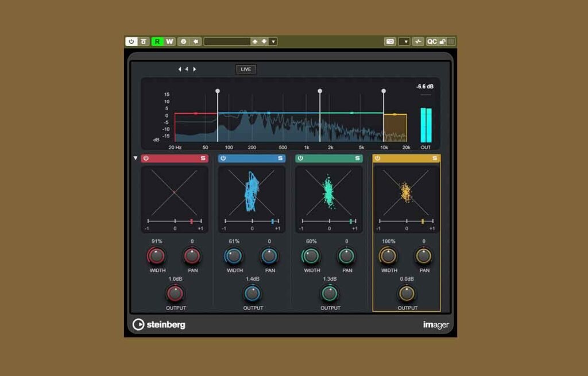Open the preset browser dropdown arrow
This screenshot has width=588, height=376.
point(273,41)
